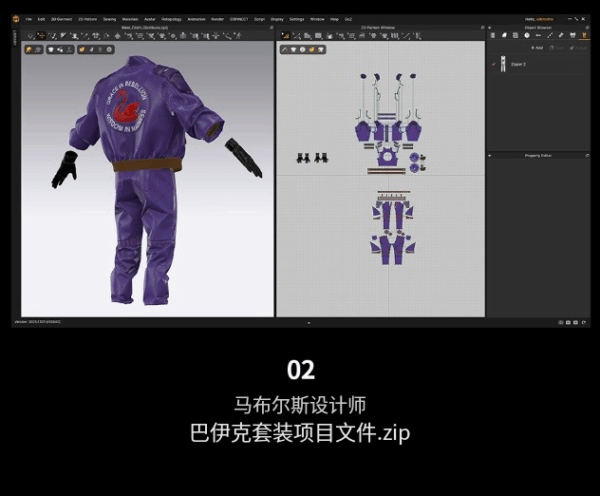The image size is (600, 496).
Task: Click the Simulate icon in the 3D toolbar
Action: point(31,36)
